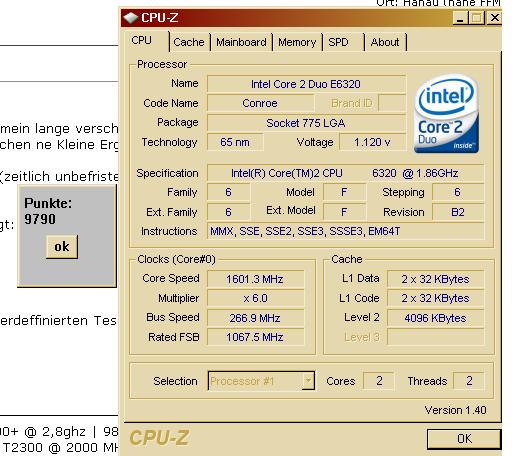Click the Name field Intel Core 2 Duo E6320
The image size is (512, 456).
tap(306, 84)
